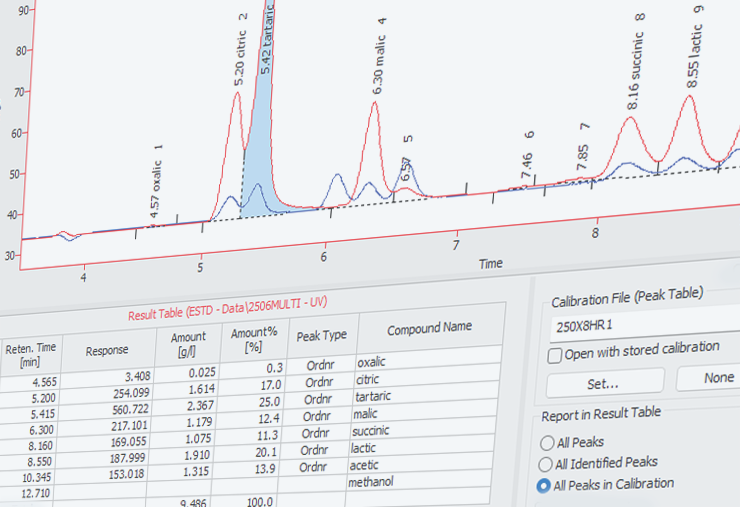The image size is (740, 507).
Task: Click the Reten. Time column header
Action: tap(30, 355)
